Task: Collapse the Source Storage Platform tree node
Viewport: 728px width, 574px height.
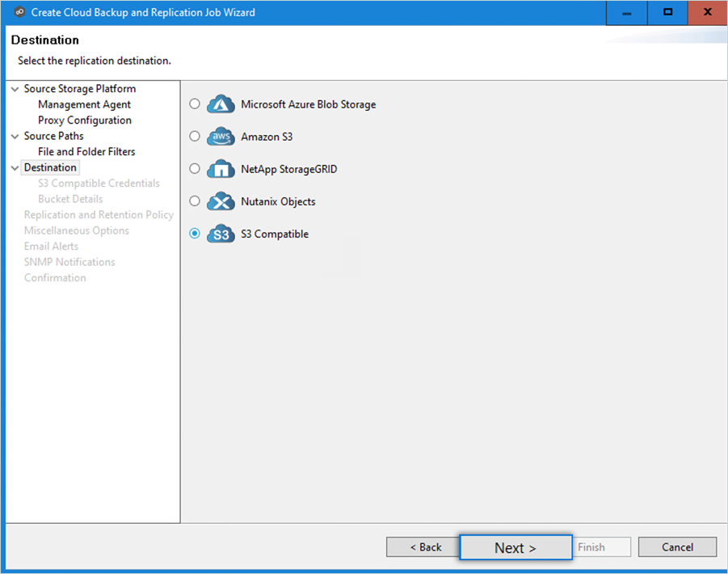Action: click(15, 89)
